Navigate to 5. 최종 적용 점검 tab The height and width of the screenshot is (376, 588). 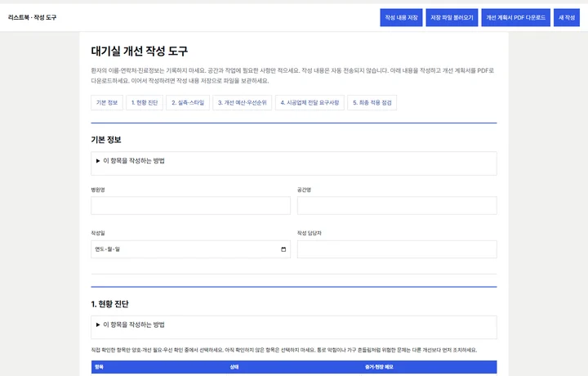372,102
